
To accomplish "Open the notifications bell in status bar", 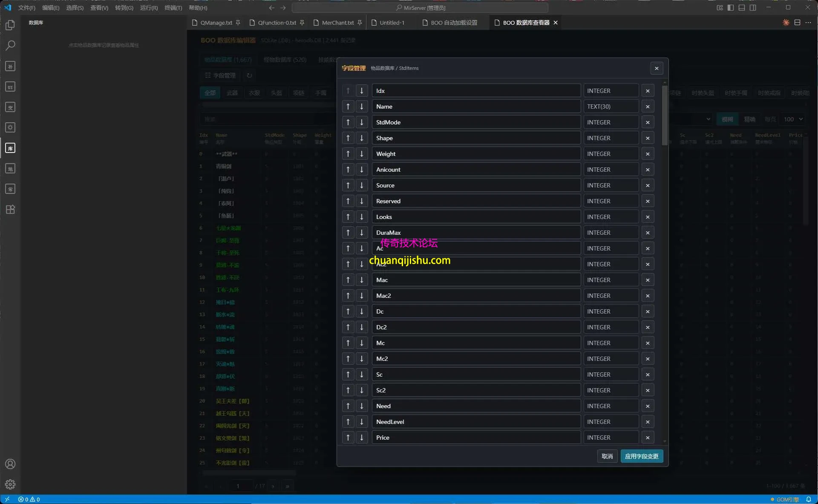I will (x=808, y=499).
